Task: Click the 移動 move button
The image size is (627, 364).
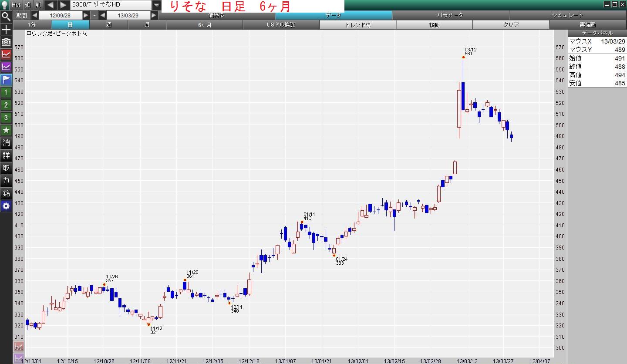Action: tap(434, 25)
